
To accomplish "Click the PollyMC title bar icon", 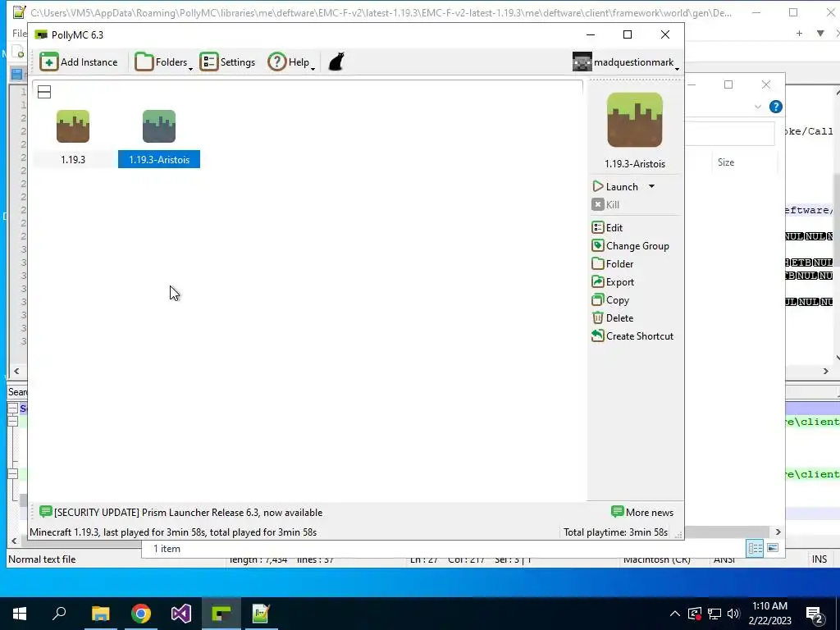I will pyautogui.click(x=41, y=34).
